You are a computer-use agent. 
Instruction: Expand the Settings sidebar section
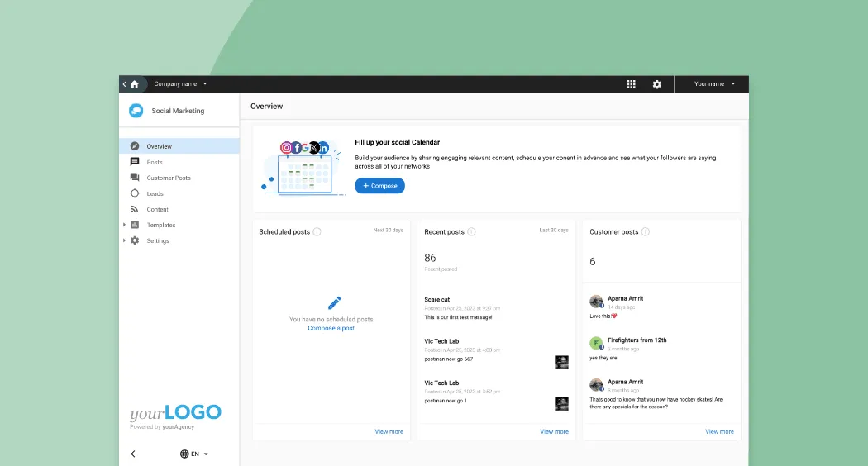point(125,241)
